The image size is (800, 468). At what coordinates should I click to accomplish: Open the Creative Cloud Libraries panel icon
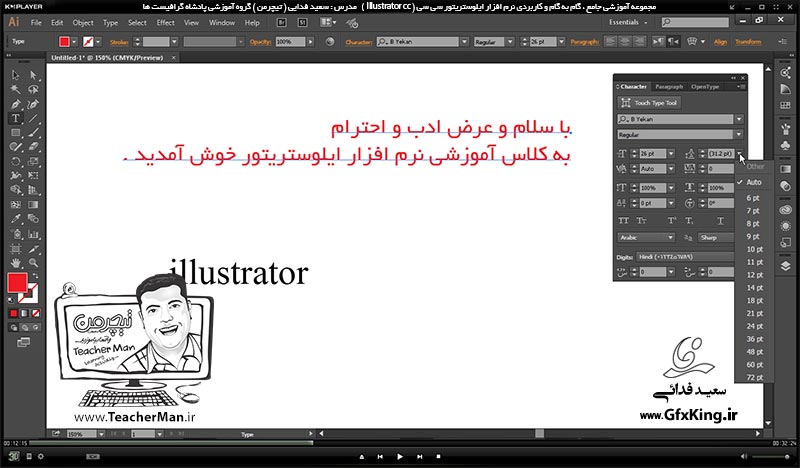coord(786,210)
